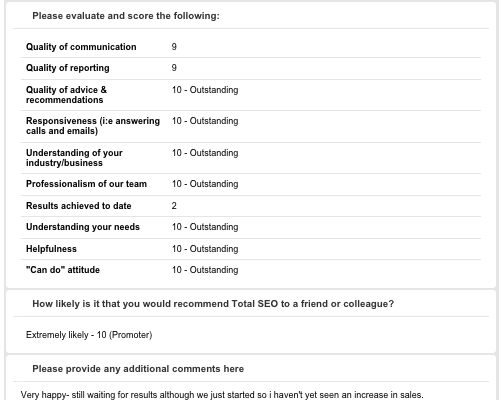The image size is (503, 400).
Task: Click 'Professionalism of our team' label
Action: pos(86,184)
